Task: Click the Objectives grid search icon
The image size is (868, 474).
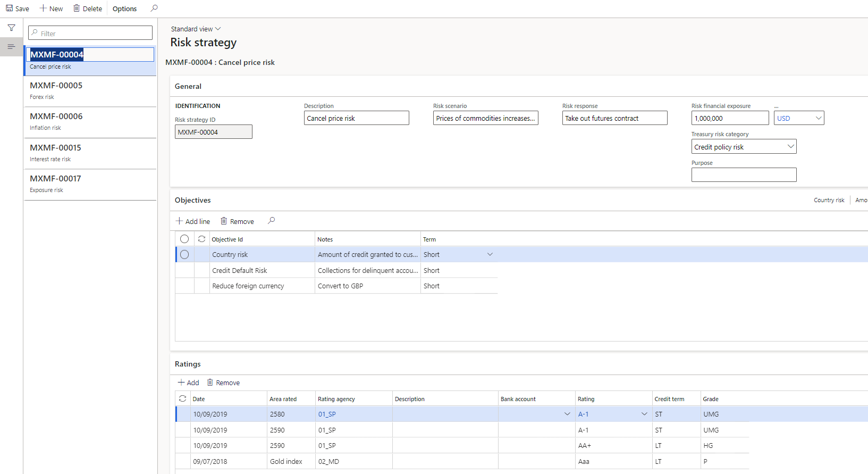Action: click(x=271, y=221)
